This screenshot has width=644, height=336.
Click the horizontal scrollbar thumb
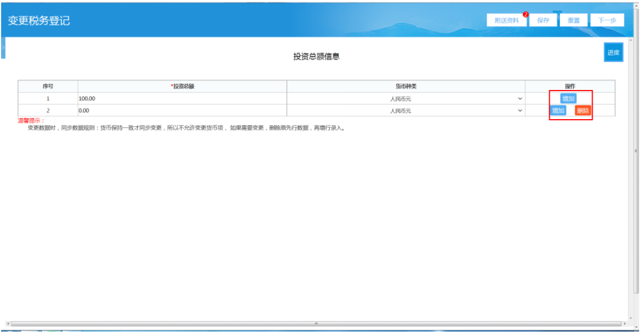click(316, 323)
